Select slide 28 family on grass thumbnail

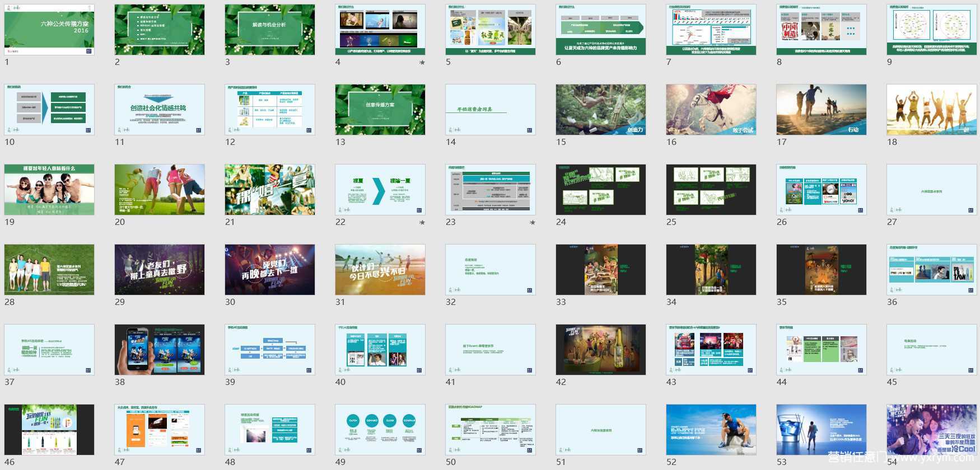pos(49,270)
